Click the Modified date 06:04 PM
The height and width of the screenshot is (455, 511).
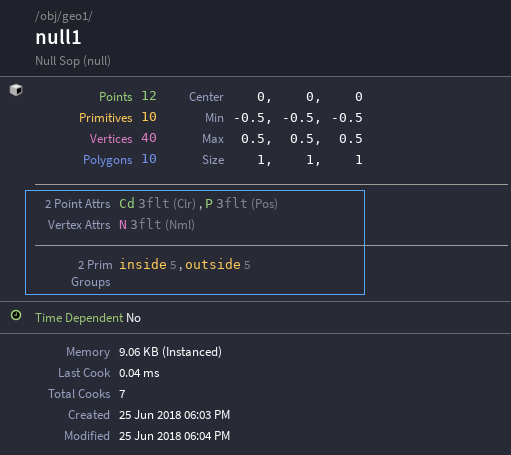tap(174, 436)
